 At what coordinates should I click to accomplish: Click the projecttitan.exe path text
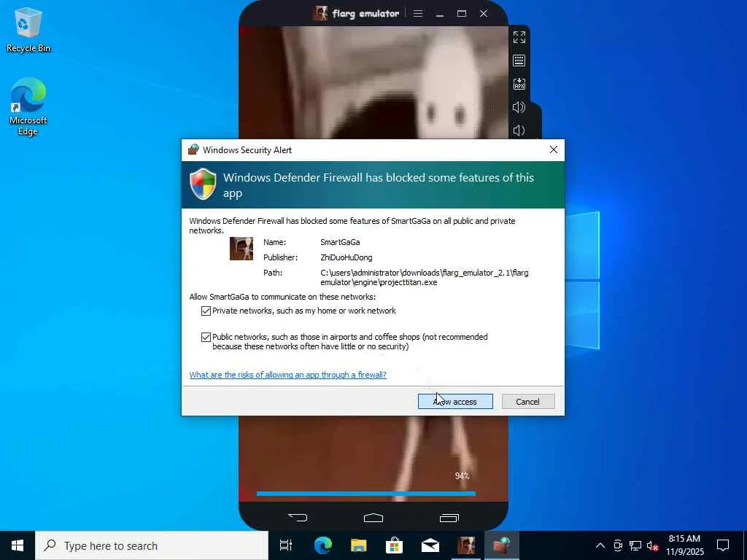pos(425,277)
